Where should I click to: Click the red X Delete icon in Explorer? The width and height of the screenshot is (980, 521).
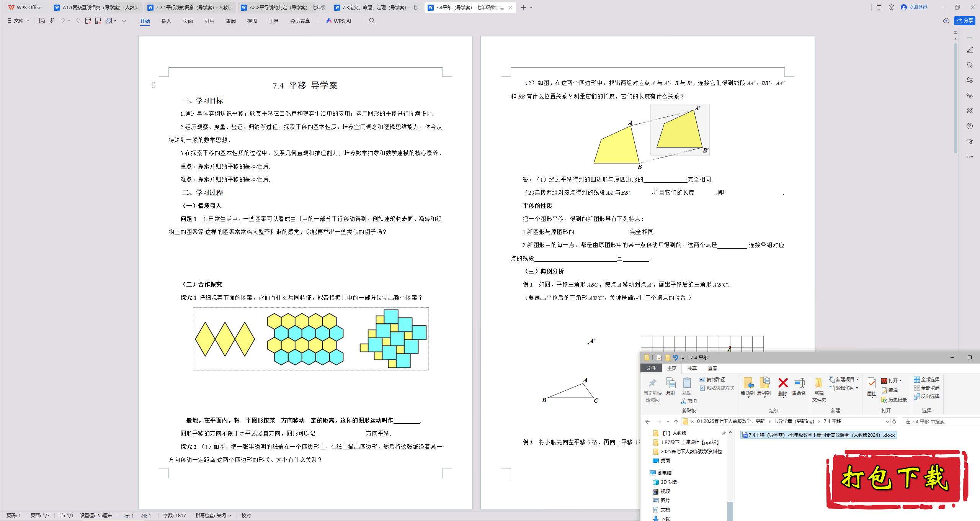tap(783, 383)
